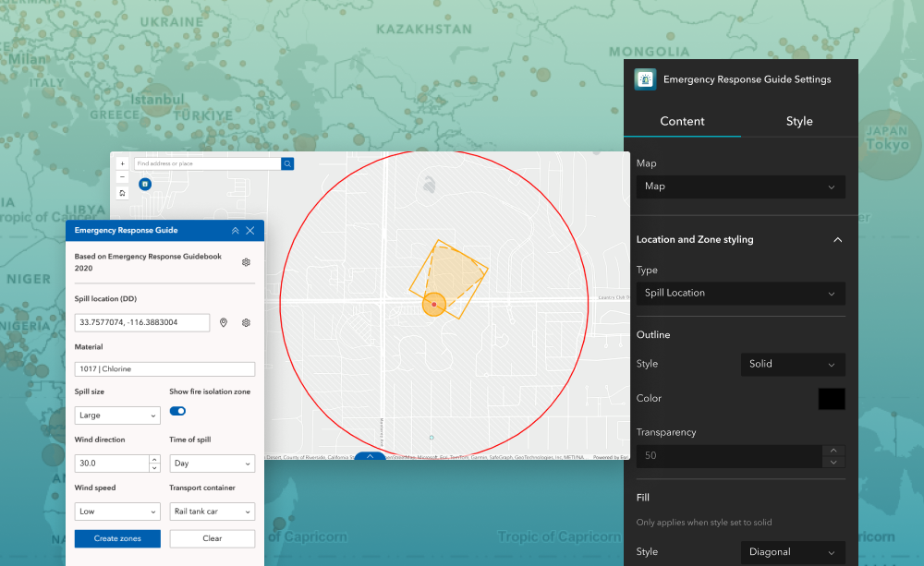Screen dimensions: 924x566
Task: Zoom in on the map
Action: 122,163
